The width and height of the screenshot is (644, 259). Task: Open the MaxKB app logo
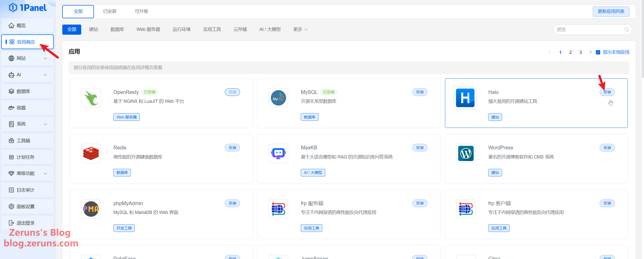pyautogui.click(x=278, y=153)
